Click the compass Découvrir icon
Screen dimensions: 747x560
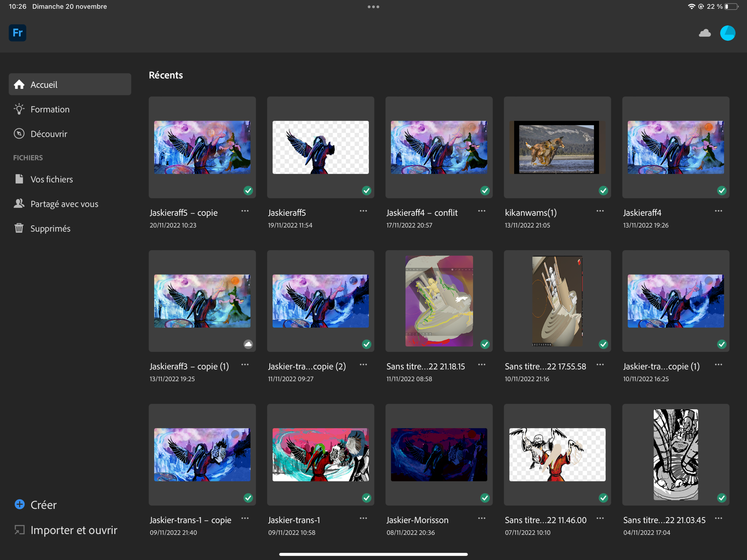click(x=19, y=134)
